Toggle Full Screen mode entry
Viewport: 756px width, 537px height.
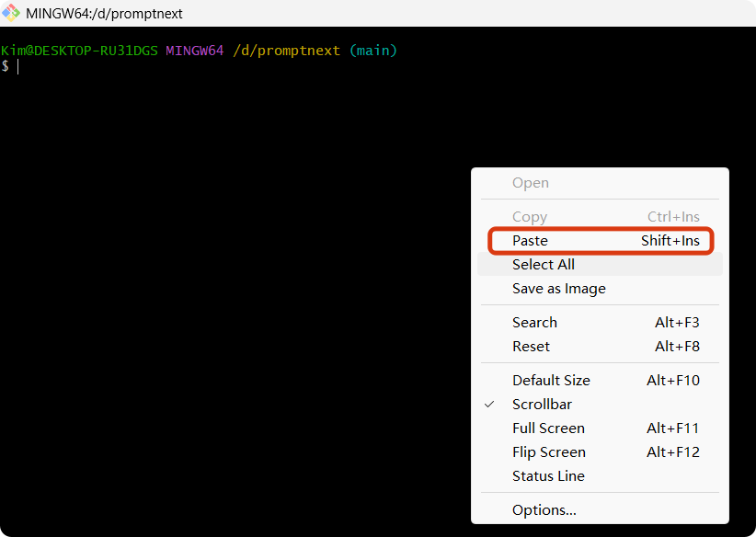[601, 428]
